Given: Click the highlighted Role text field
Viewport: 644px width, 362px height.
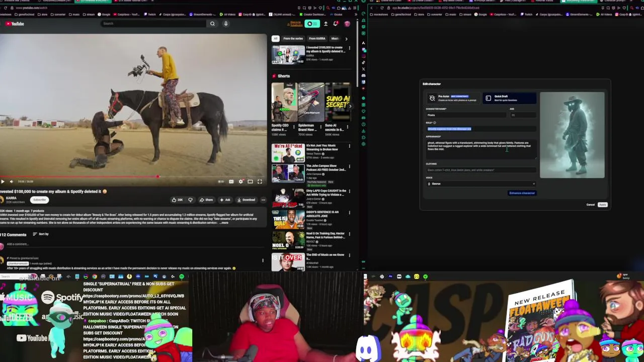Looking at the screenshot, I should [x=480, y=129].
